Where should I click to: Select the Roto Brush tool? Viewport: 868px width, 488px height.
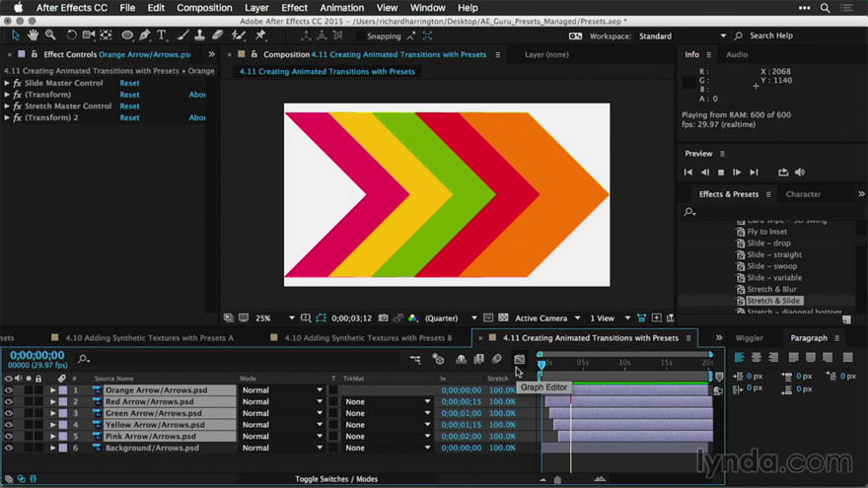point(239,35)
